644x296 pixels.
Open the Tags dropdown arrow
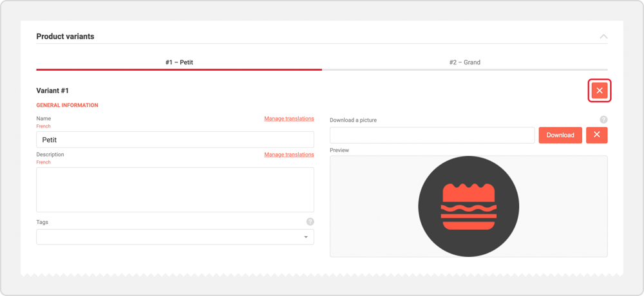(x=306, y=237)
